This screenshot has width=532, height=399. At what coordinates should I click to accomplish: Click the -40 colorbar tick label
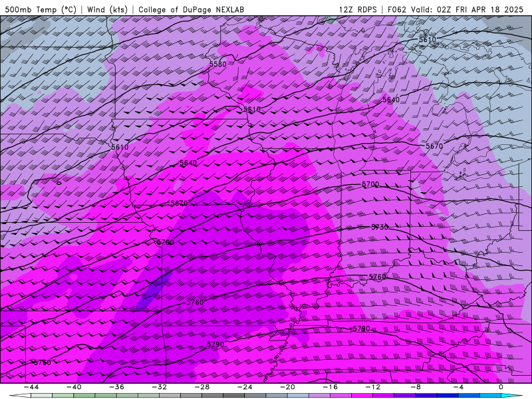[74, 387]
